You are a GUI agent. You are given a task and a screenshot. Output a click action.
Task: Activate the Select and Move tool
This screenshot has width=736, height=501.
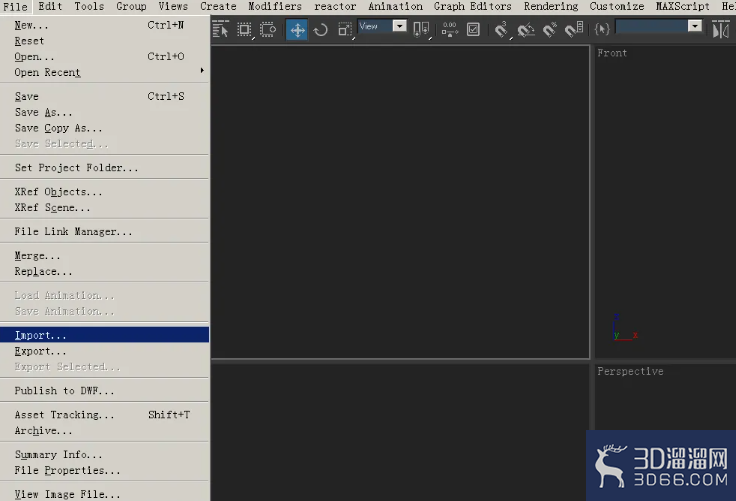pyautogui.click(x=297, y=30)
